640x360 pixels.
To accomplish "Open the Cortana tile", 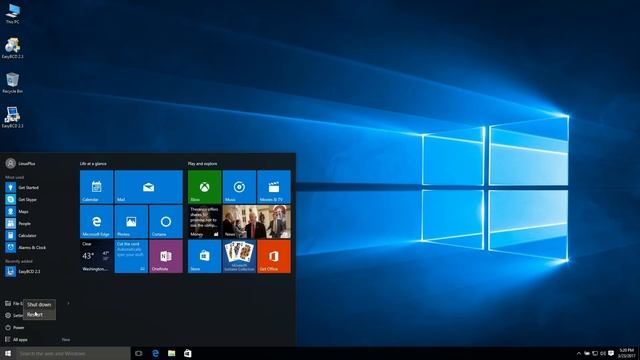I will click(x=166, y=221).
